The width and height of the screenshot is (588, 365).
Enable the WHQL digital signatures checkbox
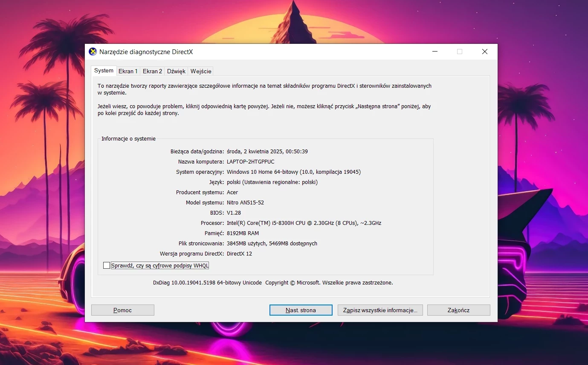pos(107,265)
